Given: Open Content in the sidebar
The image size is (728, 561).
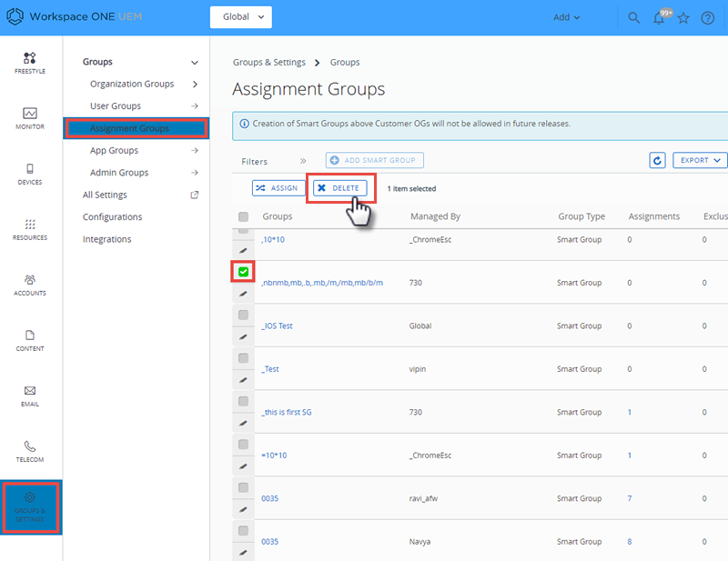Looking at the screenshot, I should coord(30,341).
